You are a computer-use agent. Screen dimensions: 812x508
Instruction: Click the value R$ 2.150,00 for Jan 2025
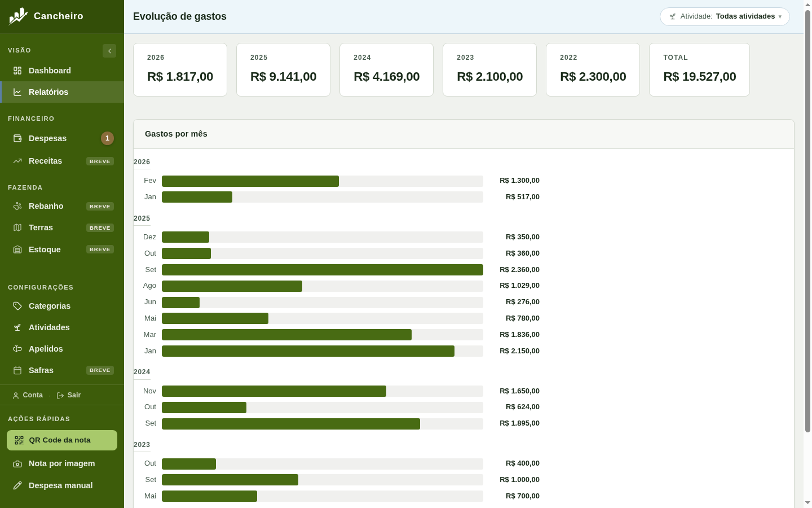coord(519,351)
